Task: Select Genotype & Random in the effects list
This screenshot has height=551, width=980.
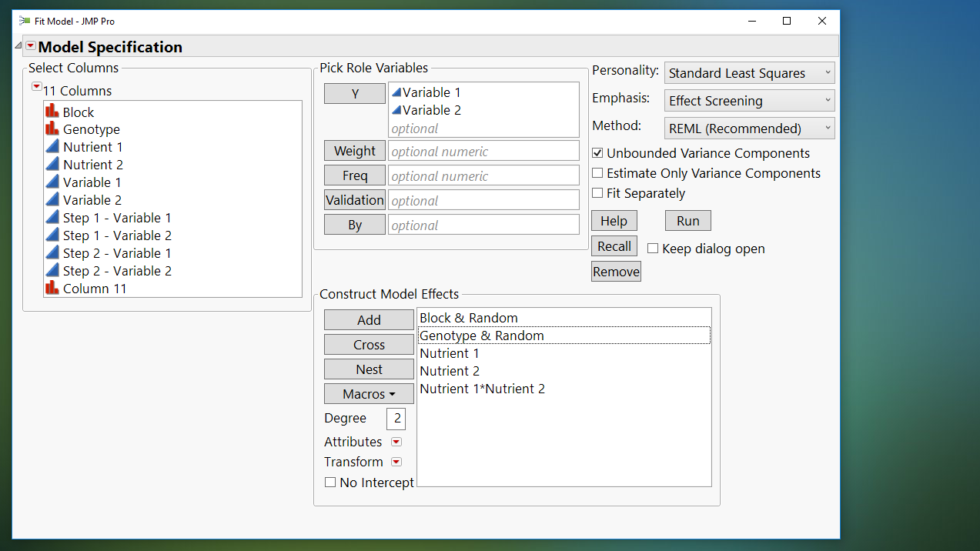Action: (481, 335)
